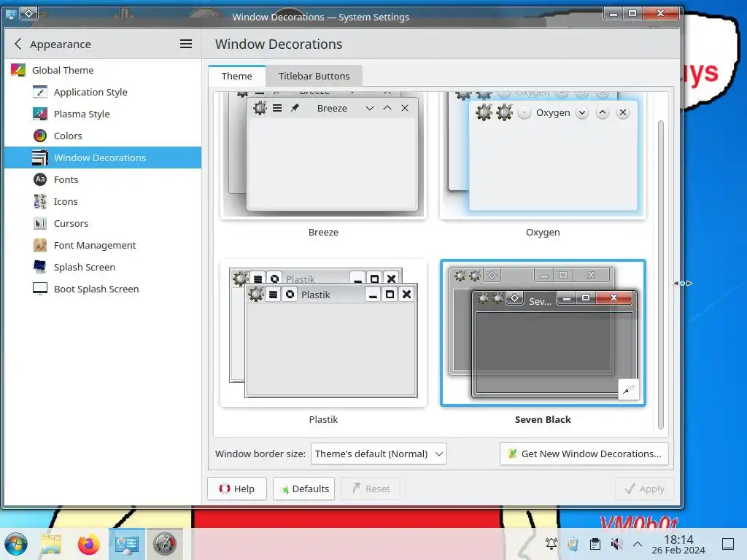Select the Plastik decoration thumbnail

coord(323,332)
